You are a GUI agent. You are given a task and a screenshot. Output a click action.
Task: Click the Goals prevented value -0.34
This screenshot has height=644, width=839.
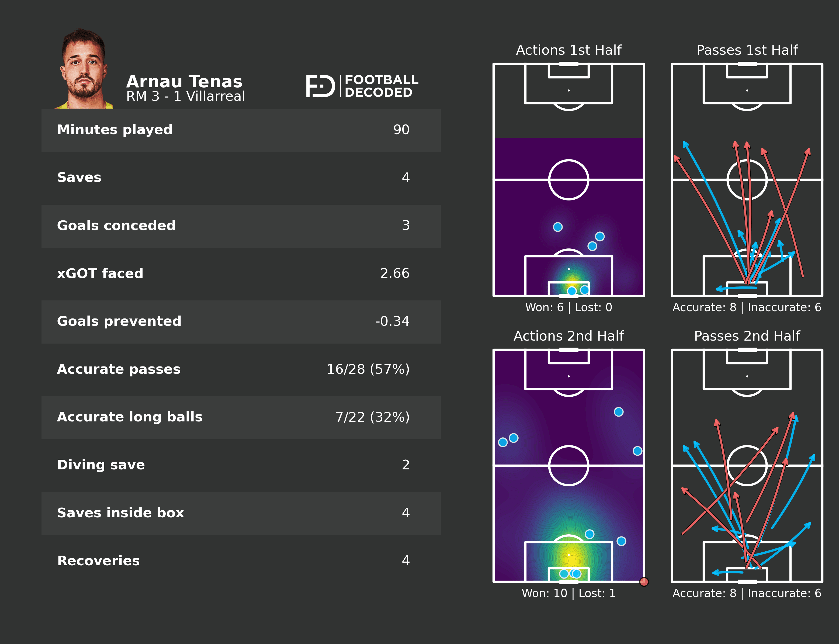pyautogui.click(x=392, y=321)
